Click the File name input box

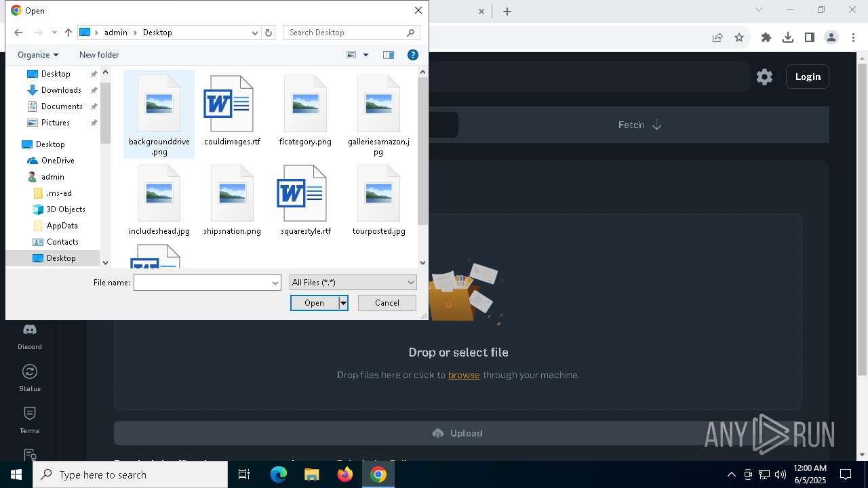203,283
